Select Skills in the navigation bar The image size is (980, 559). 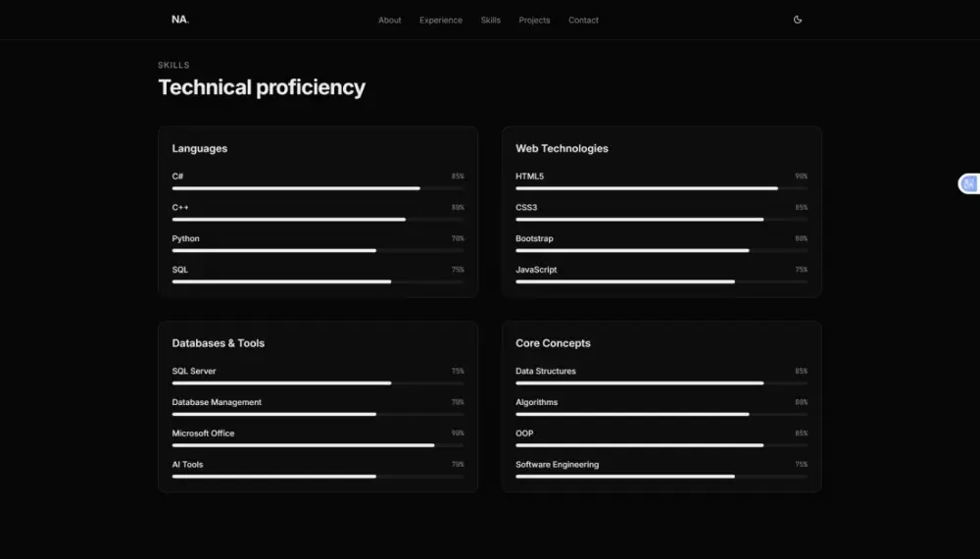[x=491, y=20]
